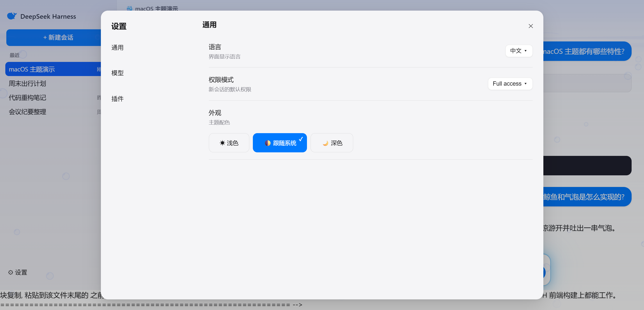644x310 pixels.
Task: Click the 鲸鱼和气泡是怎么实现的? message bubble
Action: click(x=587, y=197)
